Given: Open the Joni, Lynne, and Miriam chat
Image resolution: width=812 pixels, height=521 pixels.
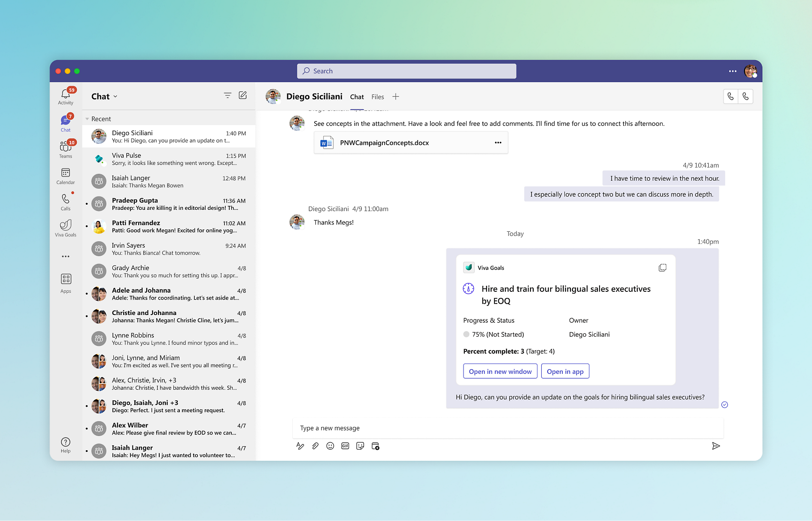Looking at the screenshot, I should point(169,361).
